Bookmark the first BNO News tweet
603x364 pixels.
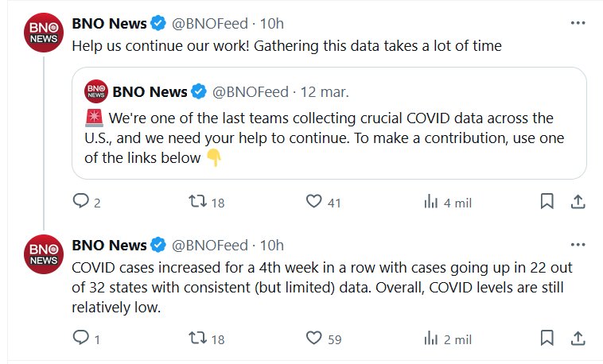pyautogui.click(x=547, y=202)
